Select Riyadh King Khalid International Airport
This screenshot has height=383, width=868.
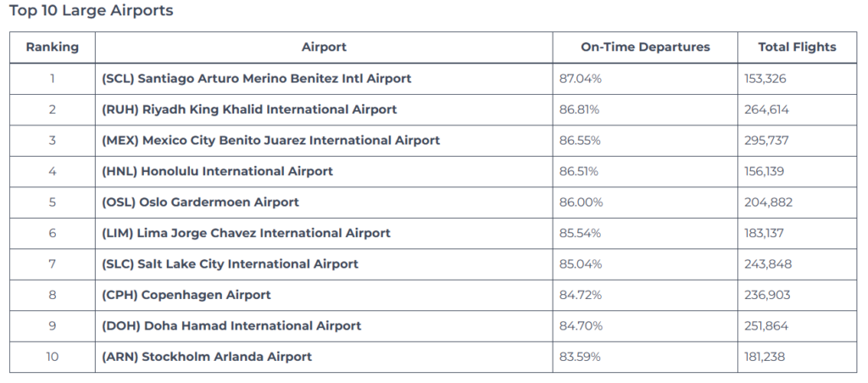pos(249,109)
